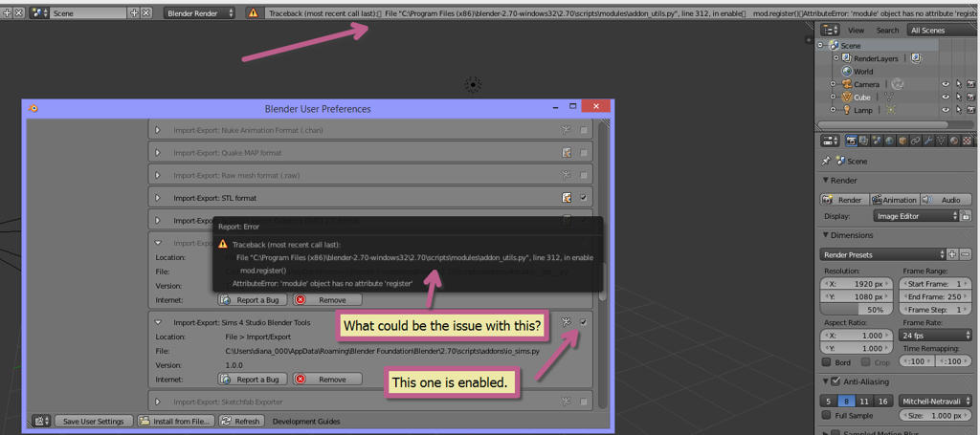The height and width of the screenshot is (435, 980).
Task: Click the Camera object icon in Outliner
Action: click(847, 83)
